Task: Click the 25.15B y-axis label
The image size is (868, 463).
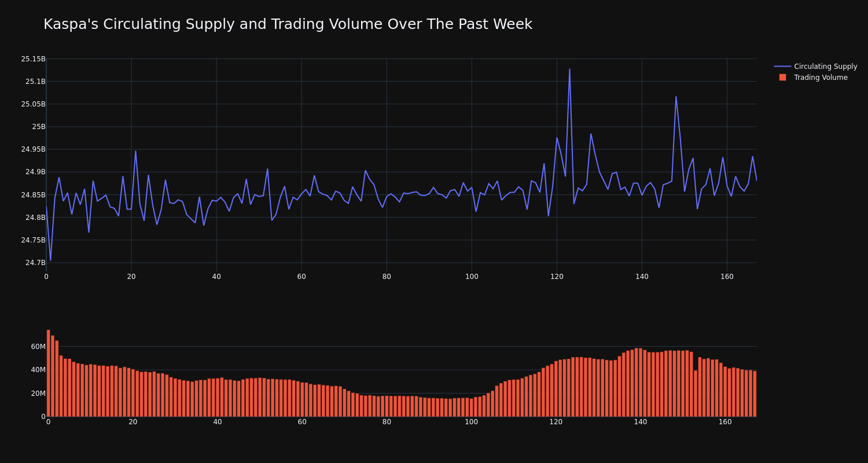Action: coord(33,59)
